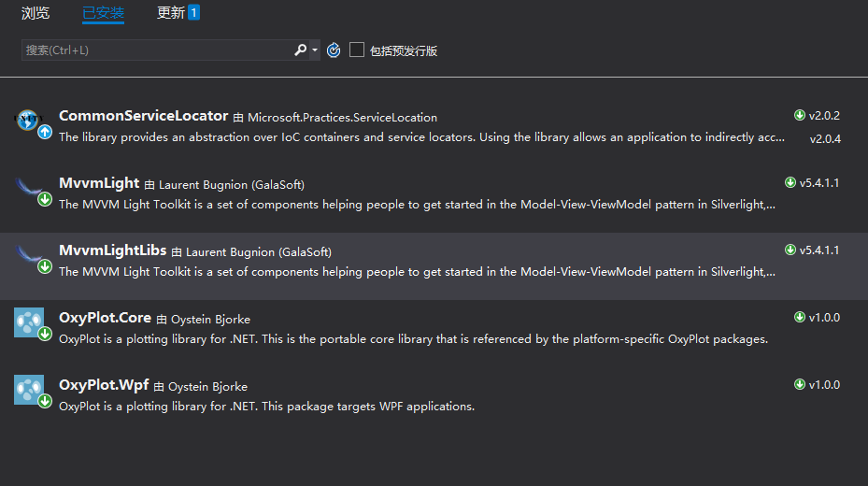The height and width of the screenshot is (486, 868).
Task: Enable the 包括预发行版 prerelease checkbox
Action: coord(357,50)
